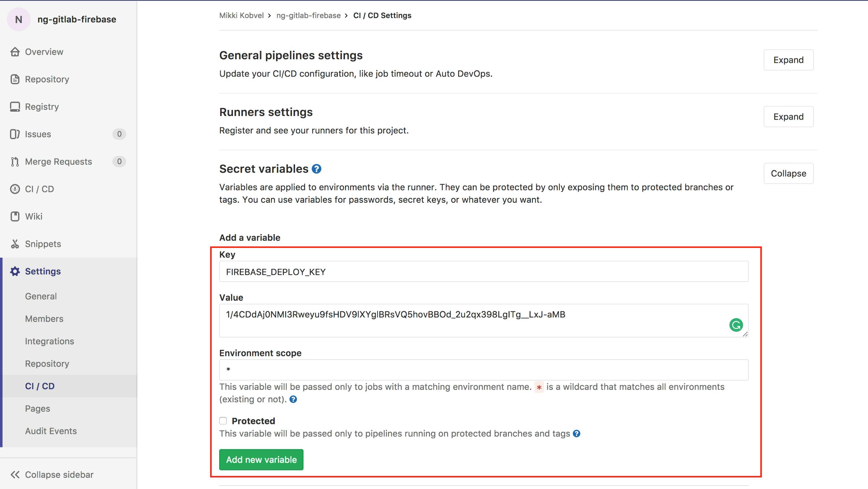Click the green Grammarly icon in Value field
This screenshot has width=868, height=489.
tap(736, 325)
